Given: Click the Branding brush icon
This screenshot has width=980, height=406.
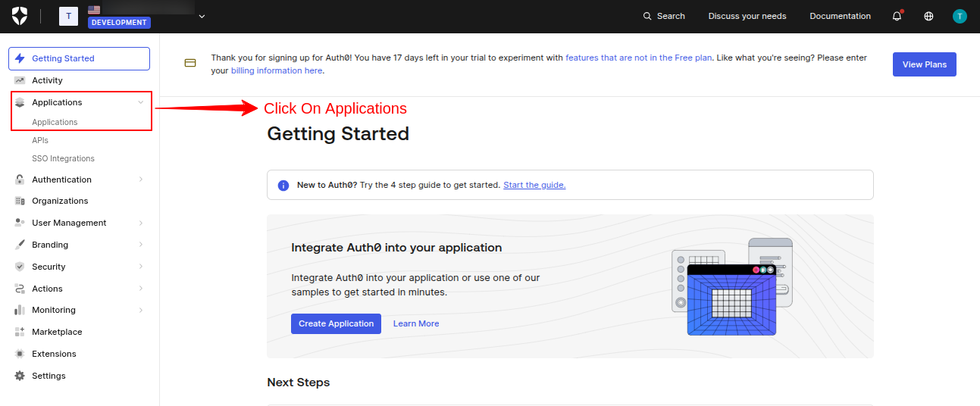Looking at the screenshot, I should coord(20,245).
